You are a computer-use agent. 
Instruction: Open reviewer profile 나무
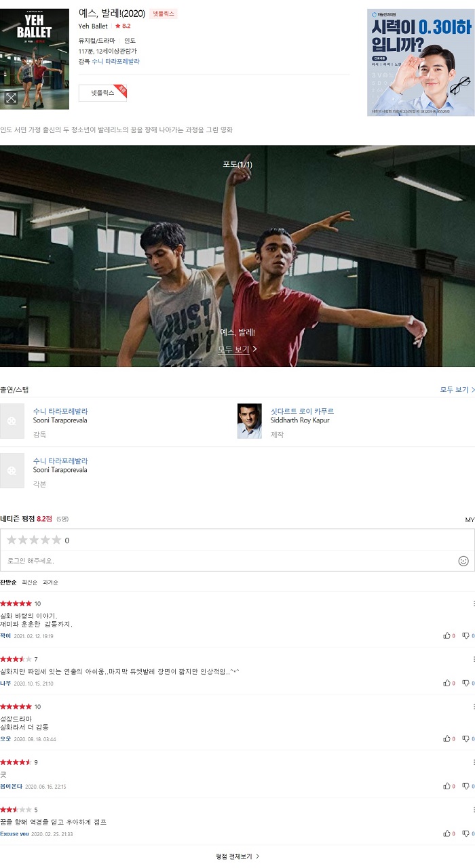point(5,683)
